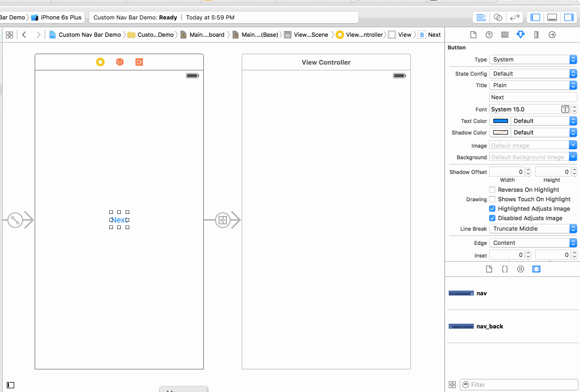Image resolution: width=580 pixels, height=392 pixels.
Task: Open the File inspector
Action: 473,35
